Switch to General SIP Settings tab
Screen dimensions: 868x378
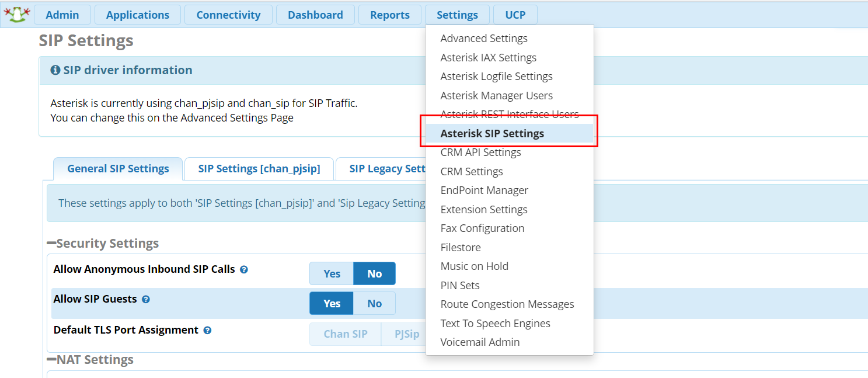click(x=118, y=169)
